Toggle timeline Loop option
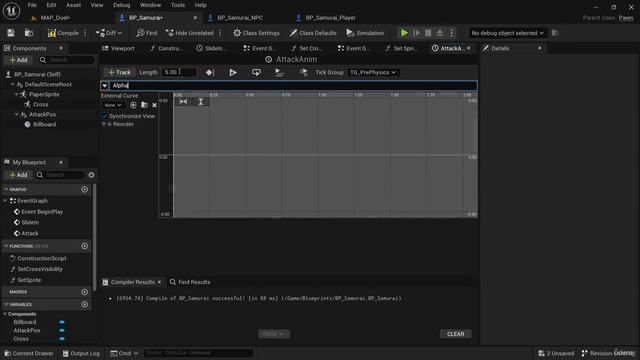 [x=256, y=72]
